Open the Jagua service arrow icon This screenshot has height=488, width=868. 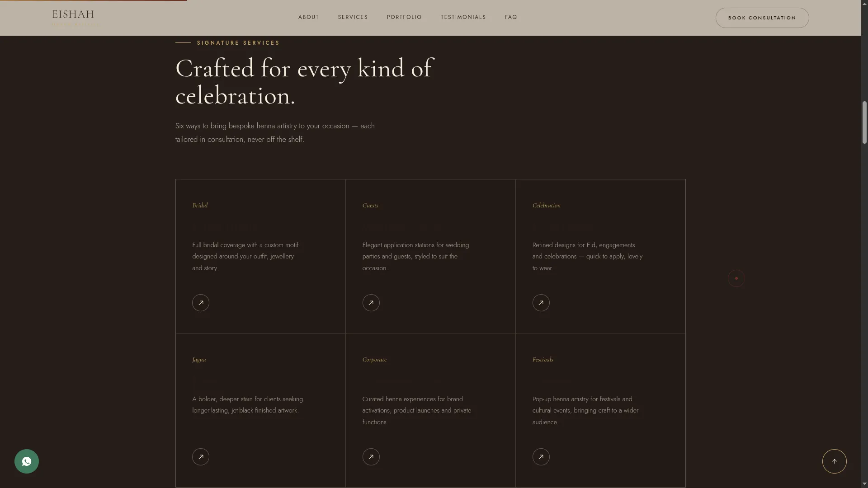click(201, 457)
